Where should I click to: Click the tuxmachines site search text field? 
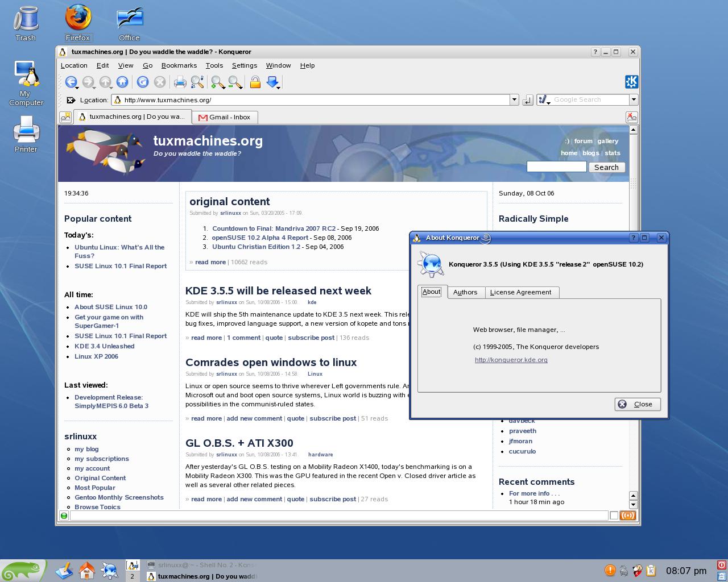pyautogui.click(x=556, y=167)
